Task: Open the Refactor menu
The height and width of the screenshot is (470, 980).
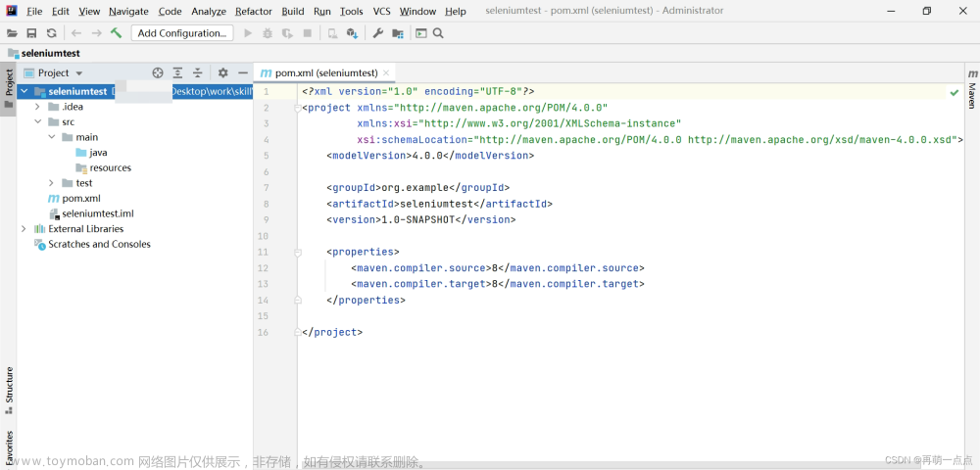Action: click(x=253, y=11)
